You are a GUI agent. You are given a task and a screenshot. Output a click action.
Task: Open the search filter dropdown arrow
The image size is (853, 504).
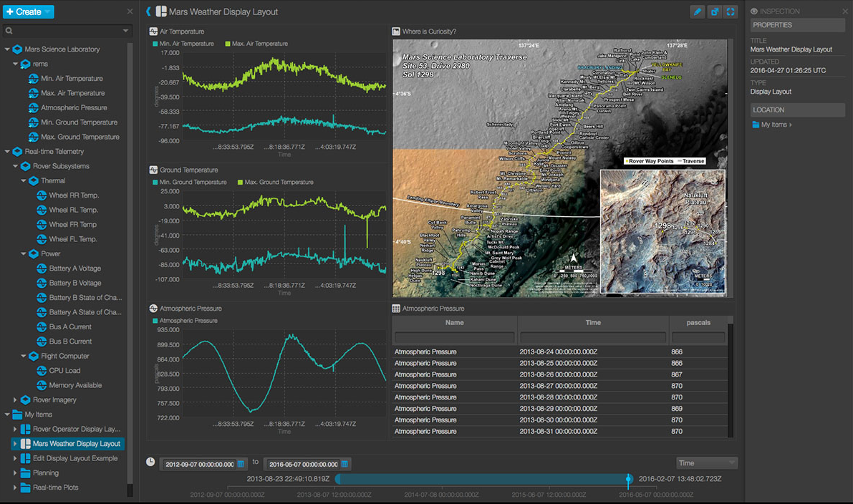[126, 31]
